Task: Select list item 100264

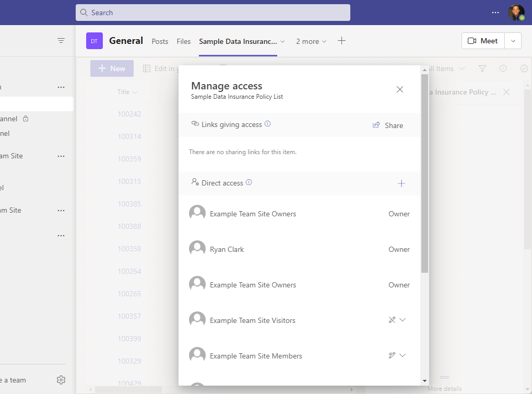Action: [x=129, y=271]
